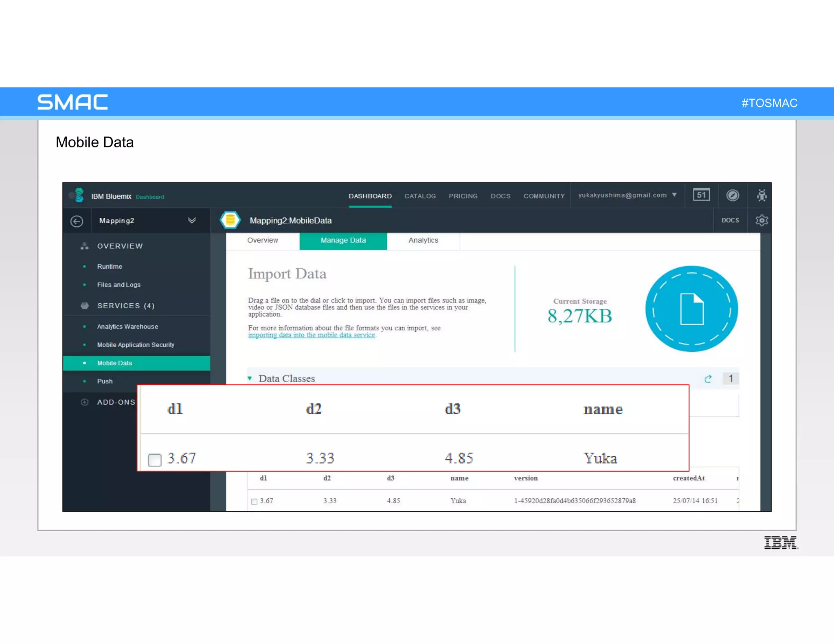This screenshot has width=834, height=644.
Task: Click the IBM Bluemix logo icon
Action: pyautogui.click(x=79, y=195)
